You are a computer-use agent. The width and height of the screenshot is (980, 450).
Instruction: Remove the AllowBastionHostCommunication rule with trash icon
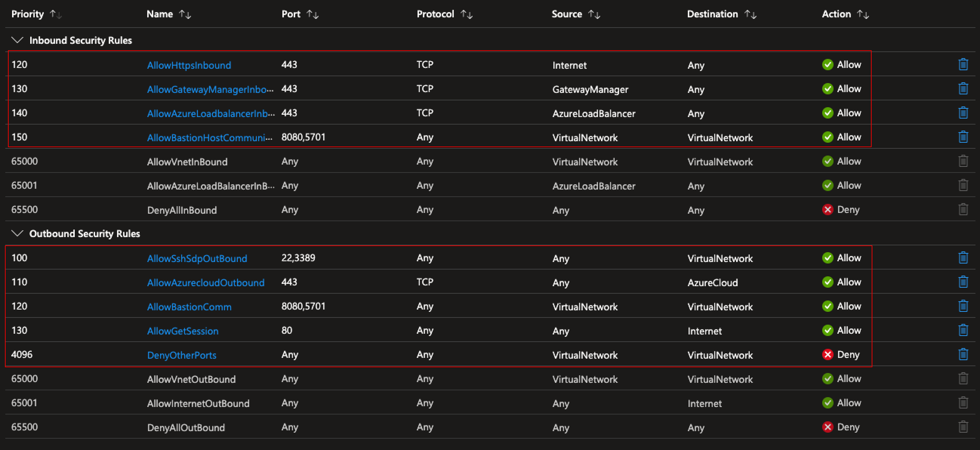(x=963, y=137)
